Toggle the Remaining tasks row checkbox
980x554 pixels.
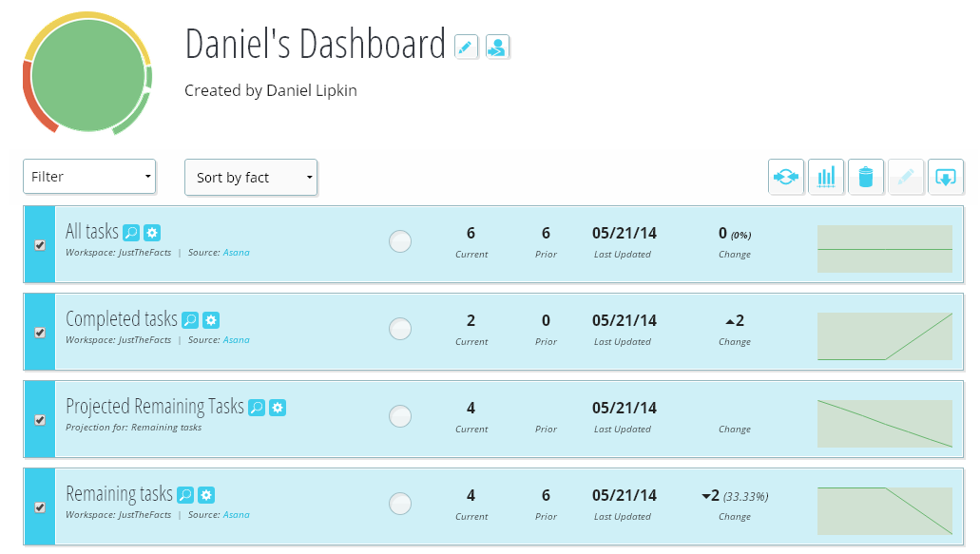[x=40, y=507]
